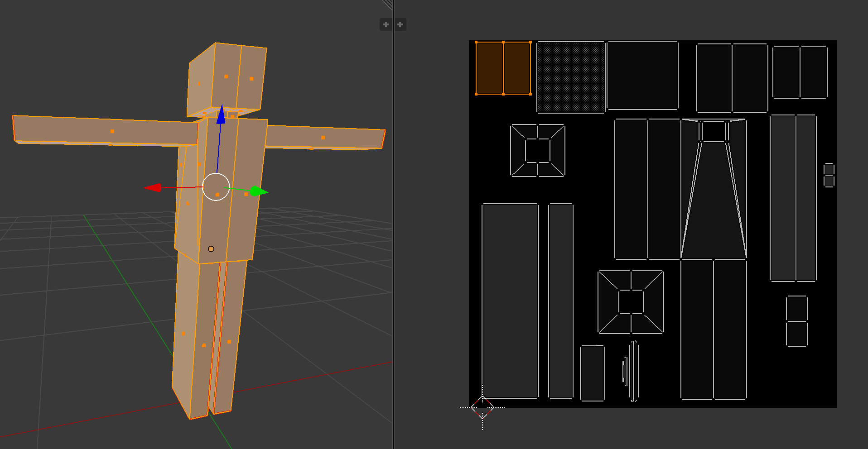This screenshot has width=868, height=449.
Task: Click the thin sliver UV island
Action: [633, 371]
